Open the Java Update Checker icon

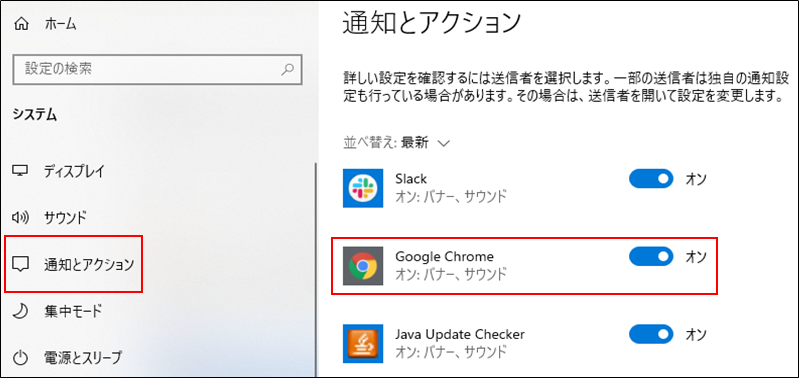pos(362,343)
